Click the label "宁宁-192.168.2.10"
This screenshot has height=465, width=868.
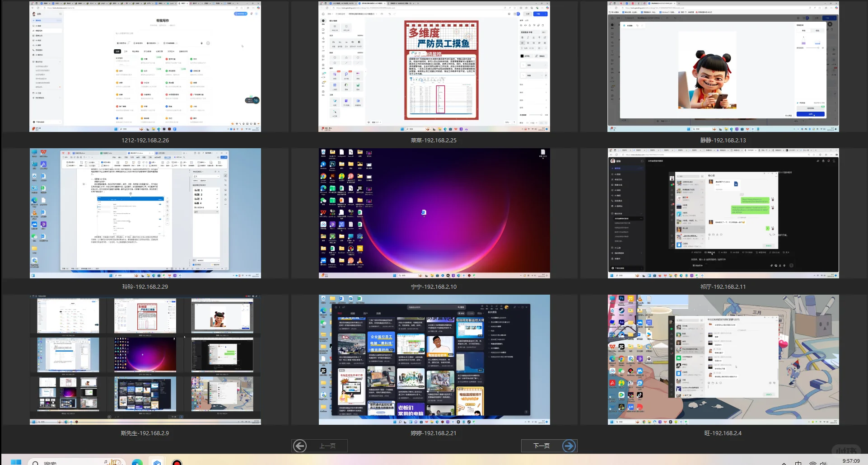pos(434,287)
